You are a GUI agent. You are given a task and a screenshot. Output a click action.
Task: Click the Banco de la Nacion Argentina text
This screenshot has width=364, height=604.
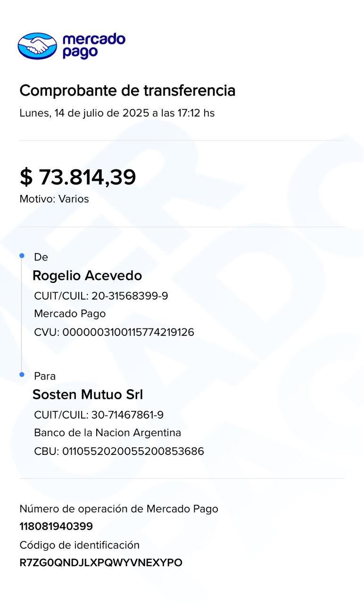tap(108, 433)
